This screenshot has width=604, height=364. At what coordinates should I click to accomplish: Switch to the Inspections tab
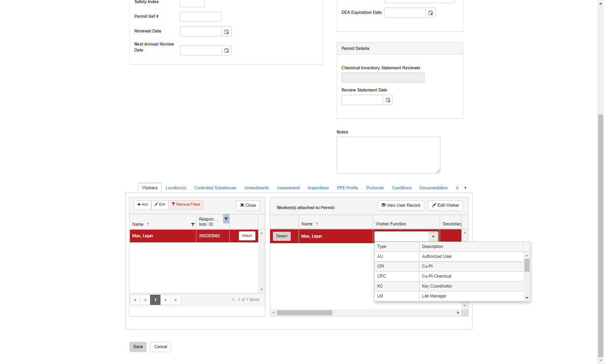[318, 188]
